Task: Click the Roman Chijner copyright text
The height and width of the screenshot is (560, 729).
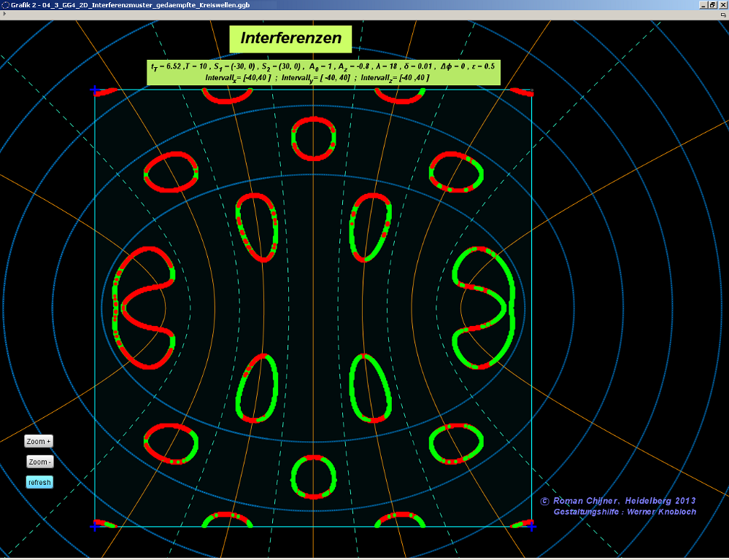Action: point(618,501)
